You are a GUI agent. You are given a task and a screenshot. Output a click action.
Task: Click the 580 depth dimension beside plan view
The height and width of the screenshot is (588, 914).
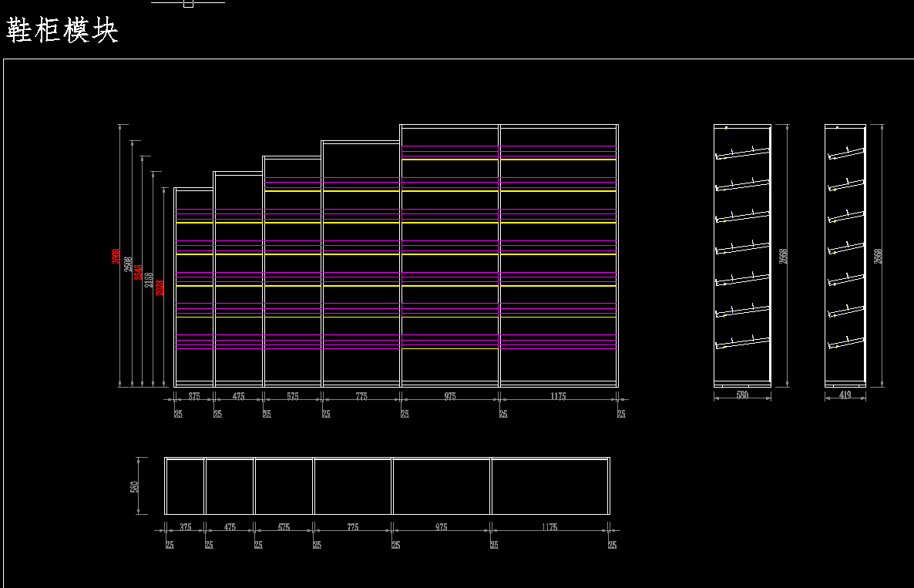point(134,487)
